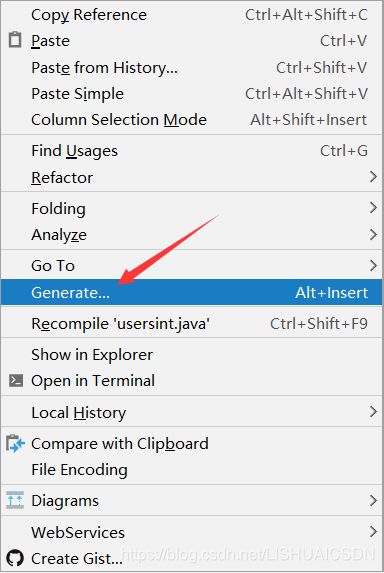The height and width of the screenshot is (573, 384).
Task: Expand the Analyze submenu arrow
Action: click(373, 234)
